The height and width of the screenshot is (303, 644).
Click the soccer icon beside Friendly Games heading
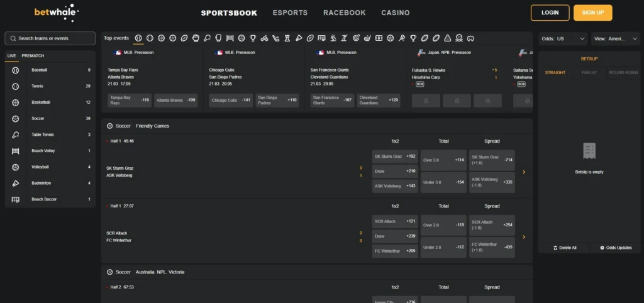109,126
